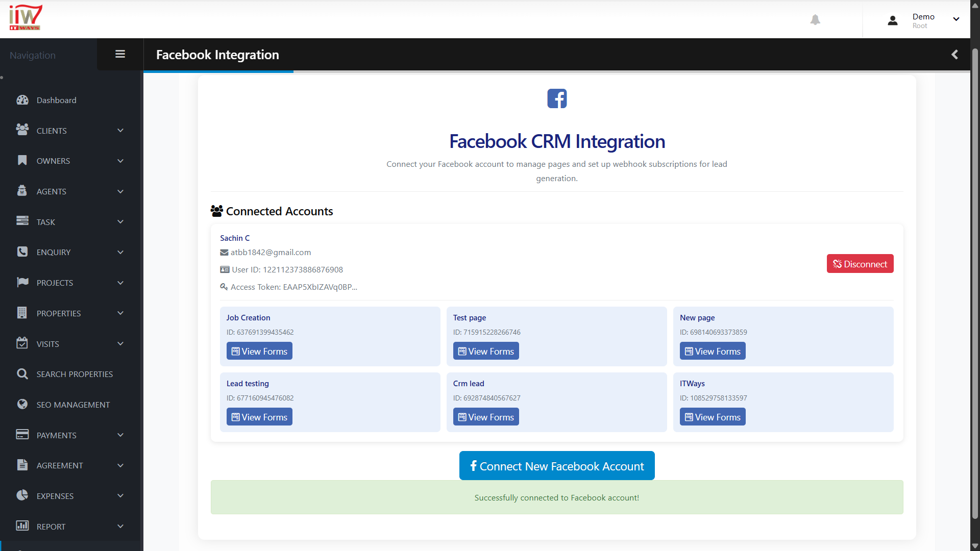View Forms for Crm lead page

(x=486, y=417)
